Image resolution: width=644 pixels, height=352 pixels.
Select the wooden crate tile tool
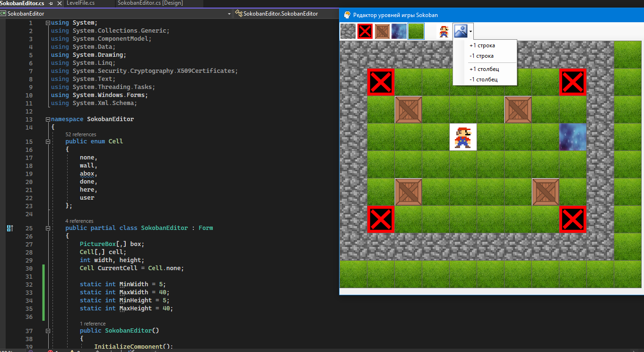382,31
